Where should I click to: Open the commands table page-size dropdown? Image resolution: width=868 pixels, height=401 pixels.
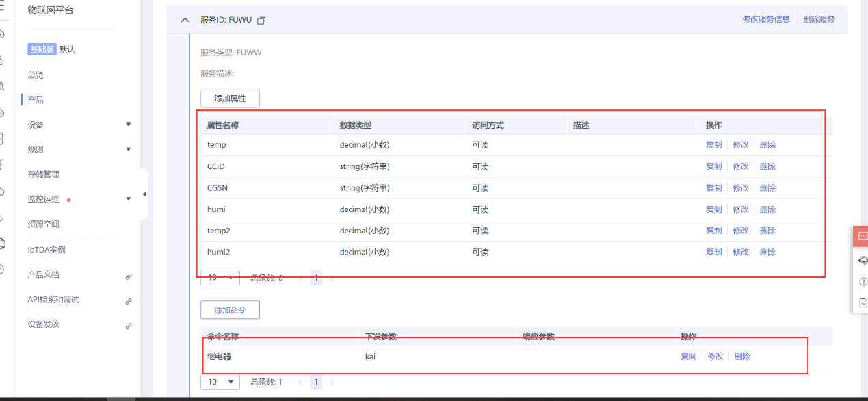(220, 382)
